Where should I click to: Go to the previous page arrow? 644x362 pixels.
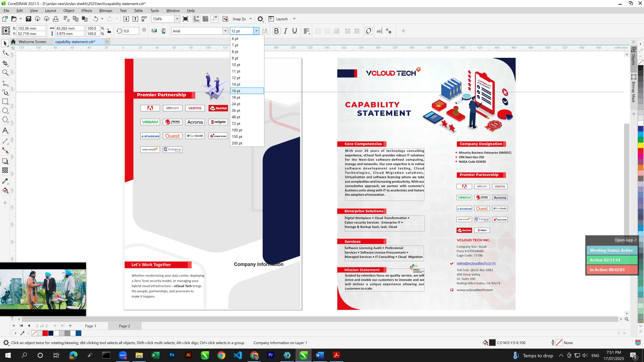click(x=29, y=326)
